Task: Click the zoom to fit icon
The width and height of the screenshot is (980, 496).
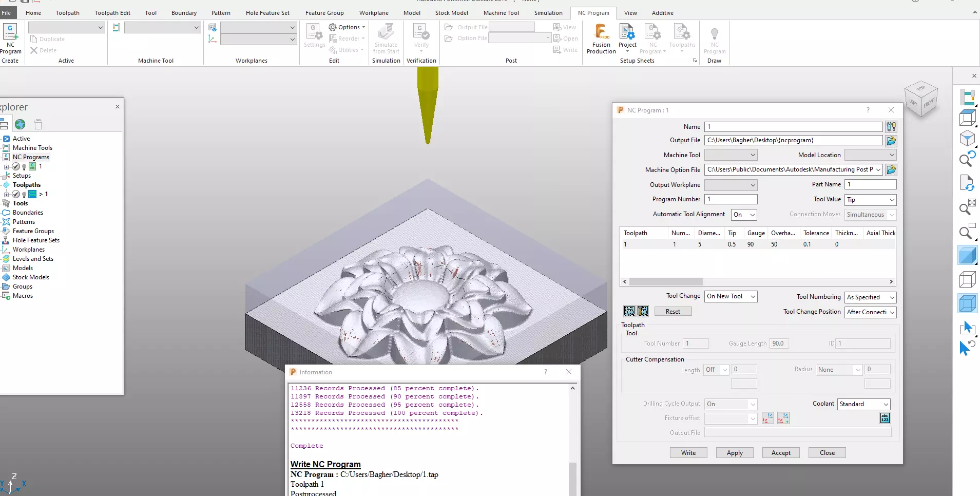Action: [968, 207]
